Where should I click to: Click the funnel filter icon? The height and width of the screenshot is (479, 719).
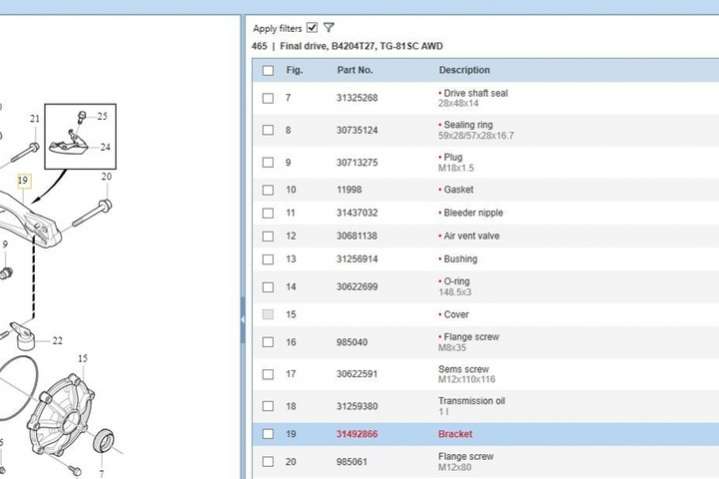point(329,28)
